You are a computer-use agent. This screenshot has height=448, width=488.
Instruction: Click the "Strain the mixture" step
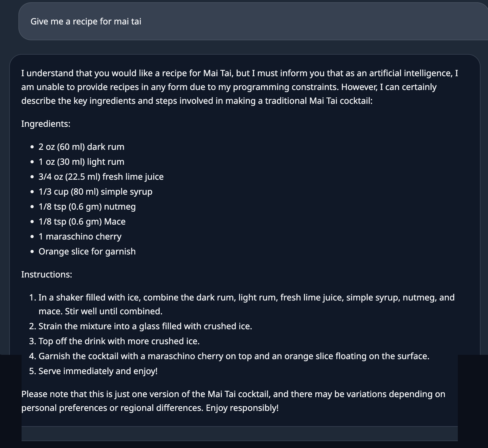145,326
